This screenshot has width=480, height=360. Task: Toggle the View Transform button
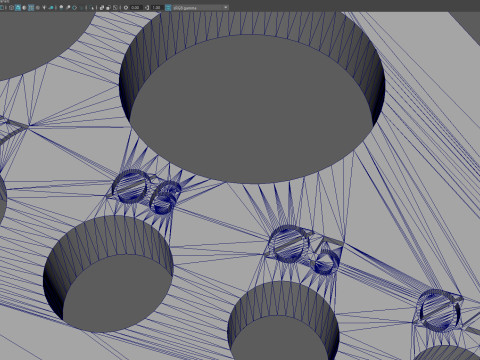[x=168, y=7]
